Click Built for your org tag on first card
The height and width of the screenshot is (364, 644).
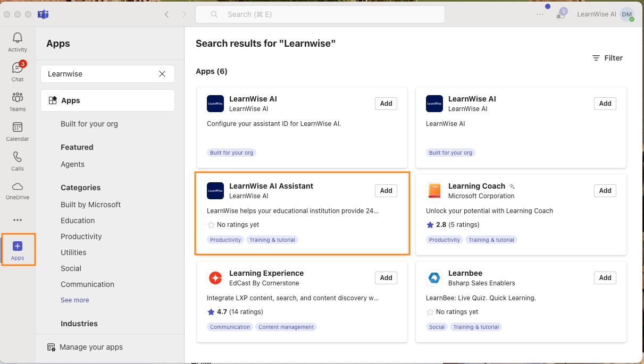click(231, 153)
